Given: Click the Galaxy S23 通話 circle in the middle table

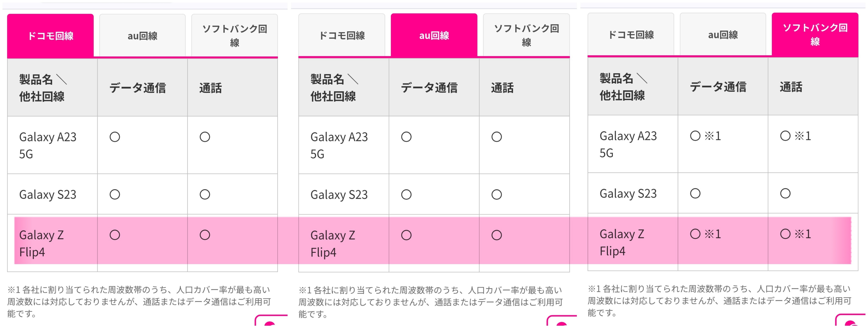Looking at the screenshot, I should point(496,195).
